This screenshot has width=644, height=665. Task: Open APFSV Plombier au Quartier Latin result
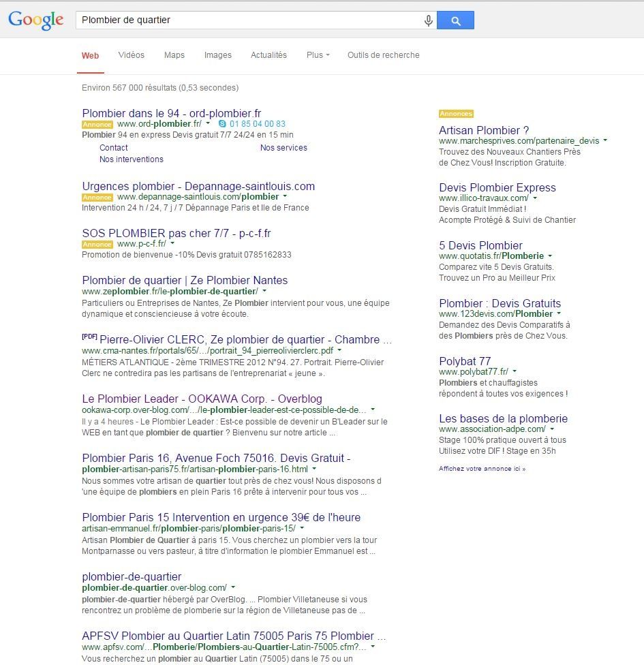click(x=234, y=636)
